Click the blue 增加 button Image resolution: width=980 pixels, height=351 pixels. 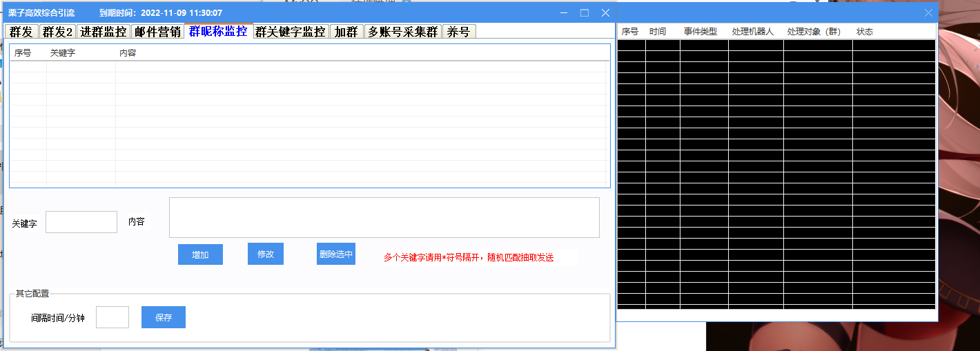click(200, 254)
